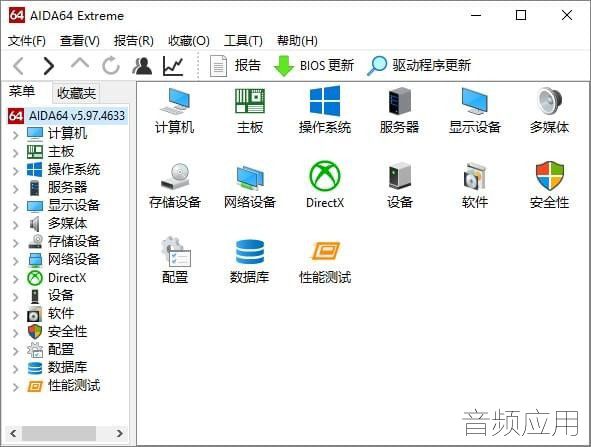The height and width of the screenshot is (447, 591).
Task: Open the DirectX icon in main panel
Action: pyautogui.click(x=325, y=176)
